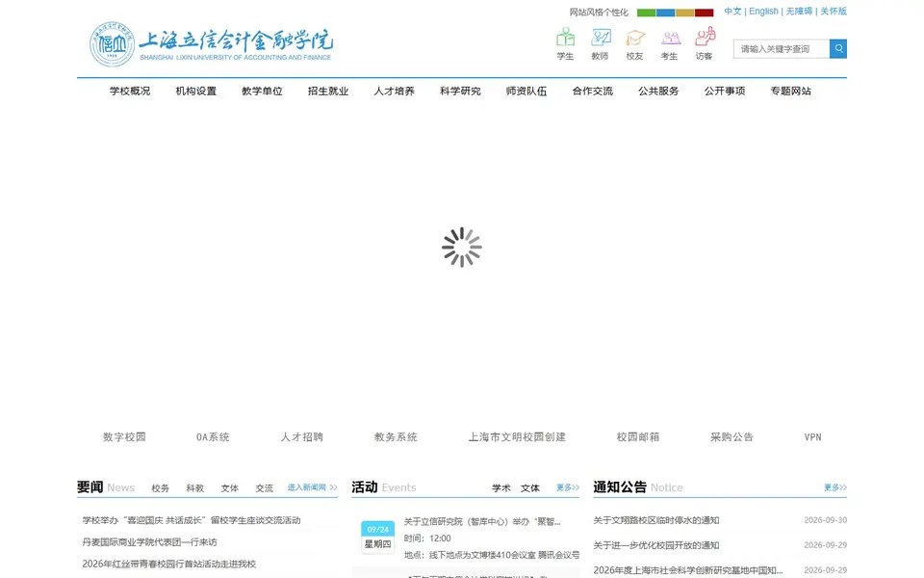Image resolution: width=924 pixels, height=578 pixels.
Task: Open news about 留校学生座谈交流活动
Action: 192,520
